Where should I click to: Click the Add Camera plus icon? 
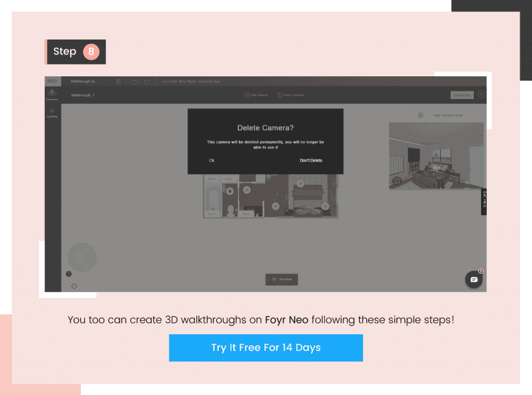point(247,94)
